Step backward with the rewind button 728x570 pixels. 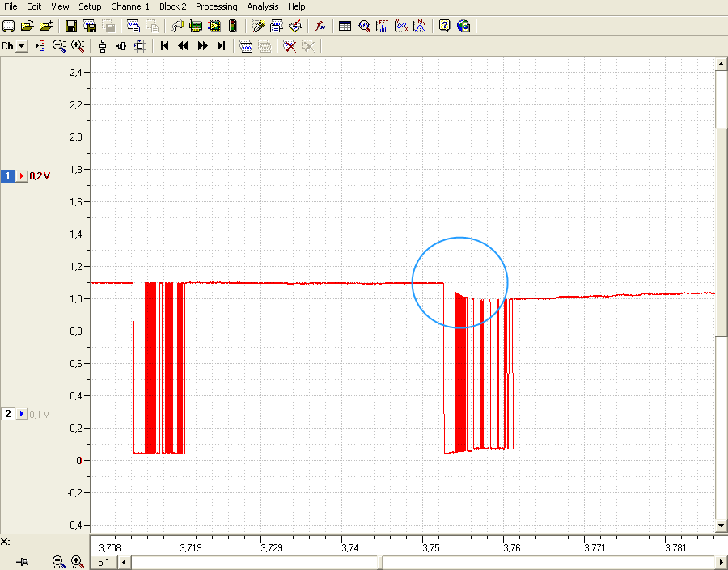coord(184,46)
